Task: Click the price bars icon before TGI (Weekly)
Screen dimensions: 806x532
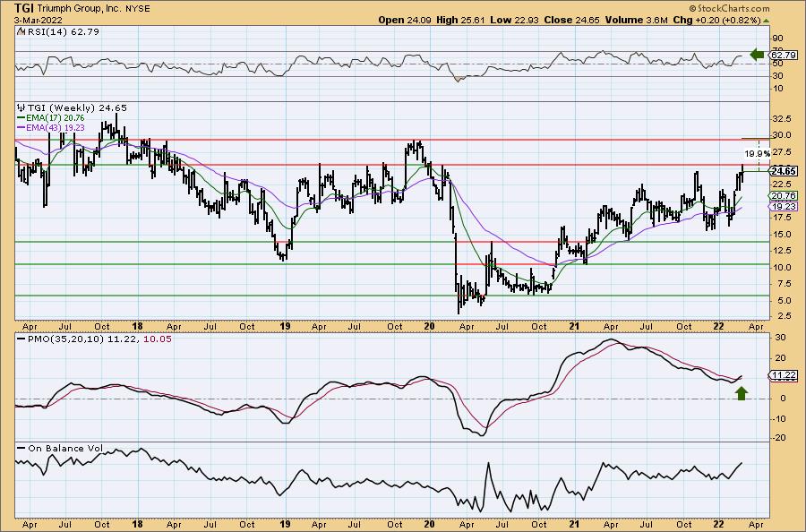Action: coord(21,108)
